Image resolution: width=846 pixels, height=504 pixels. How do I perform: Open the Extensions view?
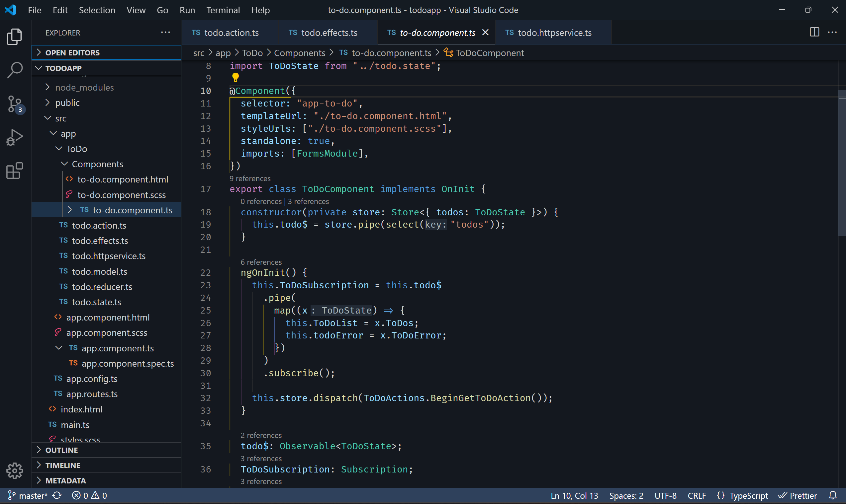click(x=15, y=171)
